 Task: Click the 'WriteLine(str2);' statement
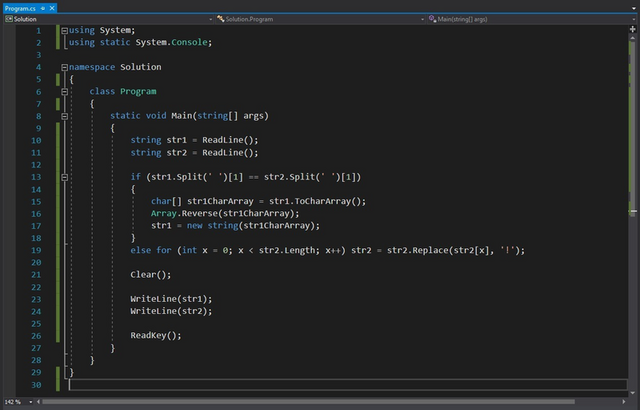click(x=171, y=311)
